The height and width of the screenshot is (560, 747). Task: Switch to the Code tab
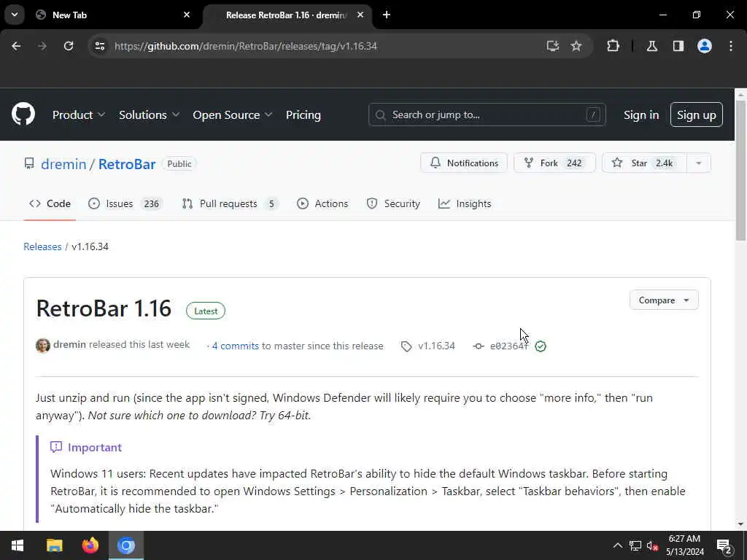click(x=50, y=204)
